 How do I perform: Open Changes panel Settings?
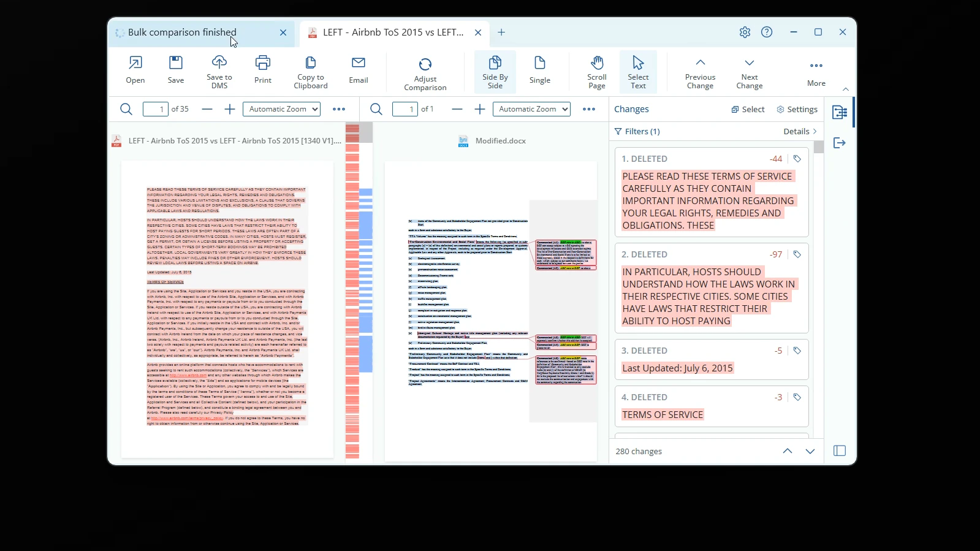pos(797,109)
